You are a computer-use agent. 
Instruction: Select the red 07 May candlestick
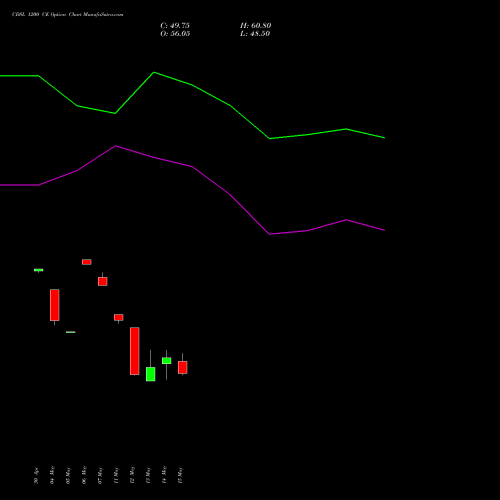(103, 281)
